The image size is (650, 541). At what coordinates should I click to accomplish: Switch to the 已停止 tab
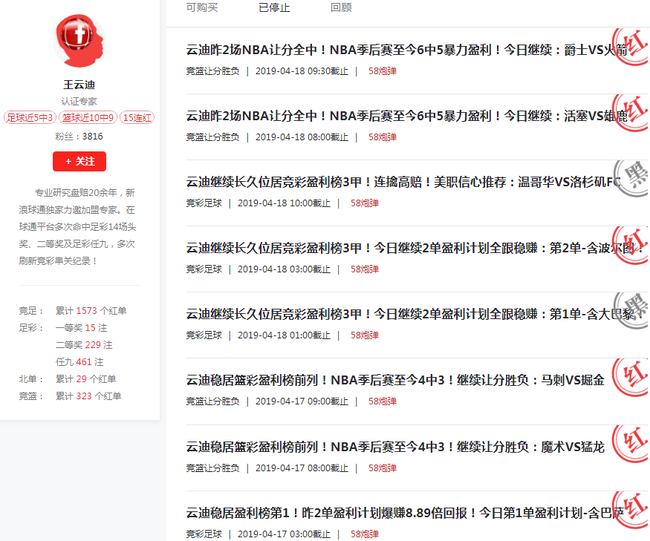(x=274, y=7)
